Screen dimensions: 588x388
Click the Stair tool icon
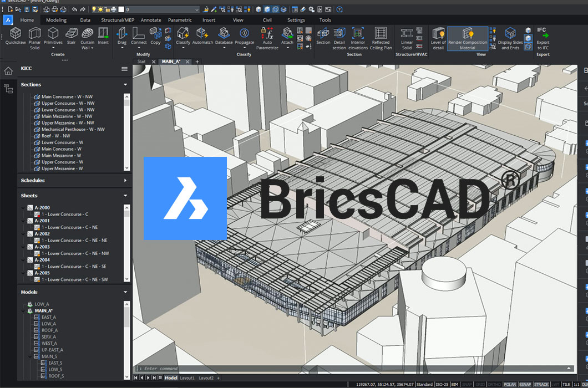click(71, 37)
